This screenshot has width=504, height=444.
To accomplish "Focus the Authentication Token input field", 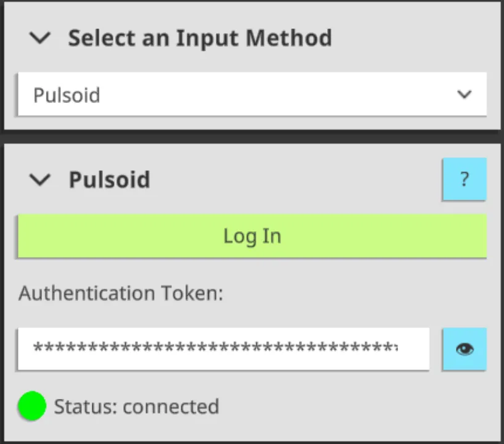I will coord(224,349).
